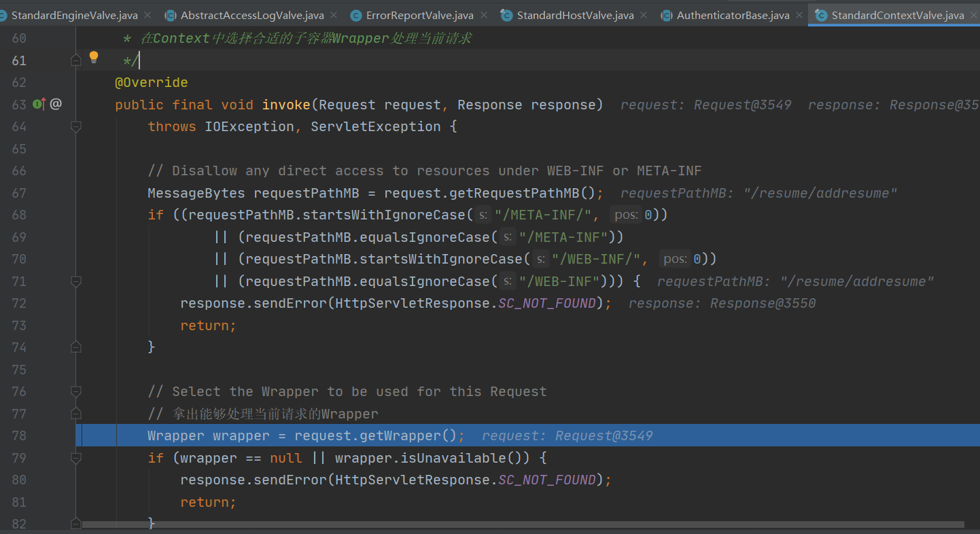The height and width of the screenshot is (534, 980).
Task: Click line number 65 in the gutter
Action: click(19, 149)
